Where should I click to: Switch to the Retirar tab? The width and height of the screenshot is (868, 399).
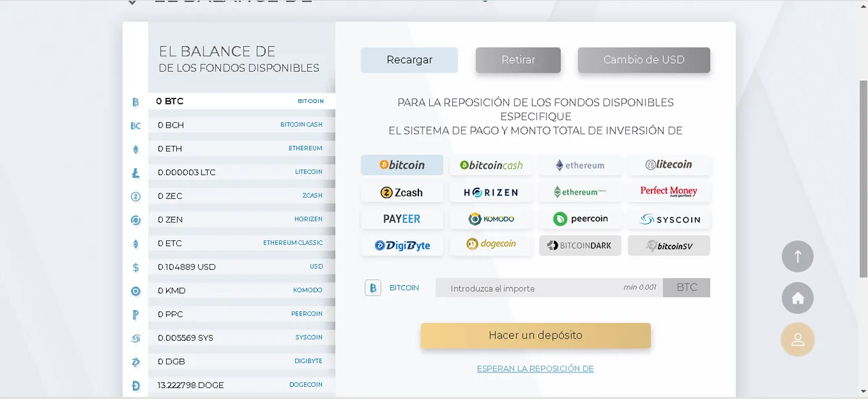[x=518, y=60]
